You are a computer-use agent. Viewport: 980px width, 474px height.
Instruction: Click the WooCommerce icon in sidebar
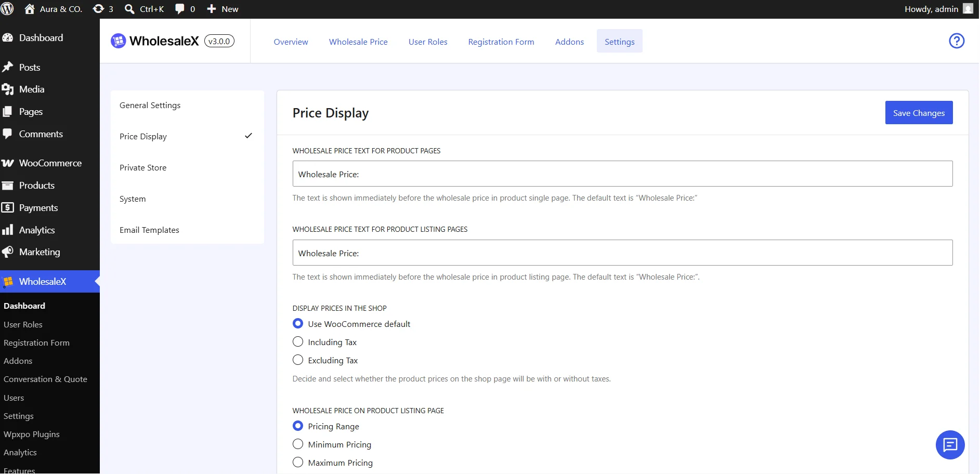point(7,163)
